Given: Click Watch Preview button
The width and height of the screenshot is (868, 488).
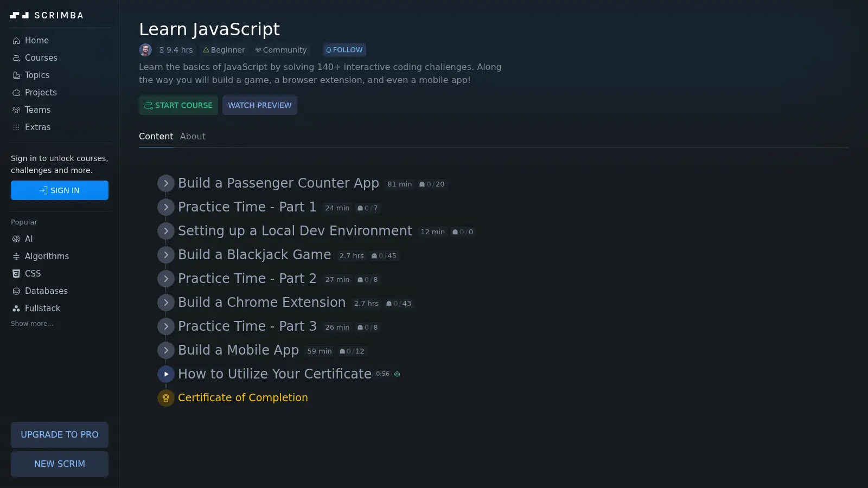Looking at the screenshot, I should point(260,105).
